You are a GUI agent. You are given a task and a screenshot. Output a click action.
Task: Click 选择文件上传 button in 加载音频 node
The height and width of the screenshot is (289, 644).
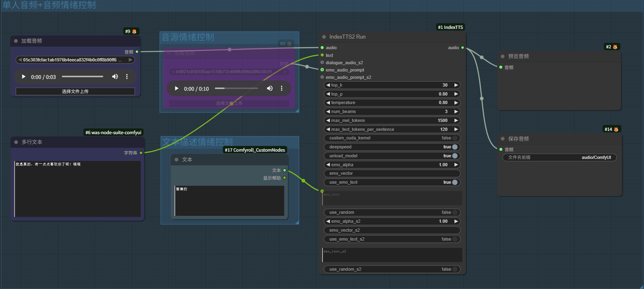pos(75,91)
